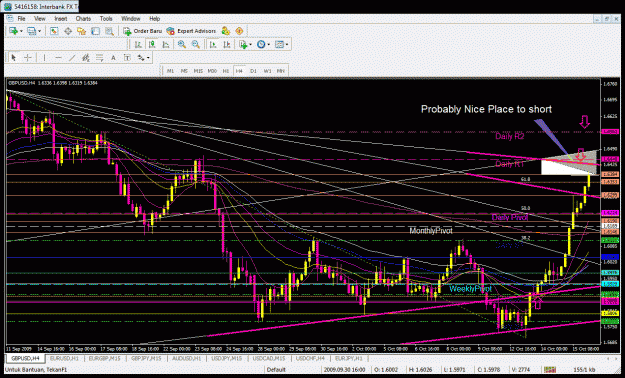Expand the New Chart dropdown arrow
625x378 pixels.
click(x=21, y=31)
